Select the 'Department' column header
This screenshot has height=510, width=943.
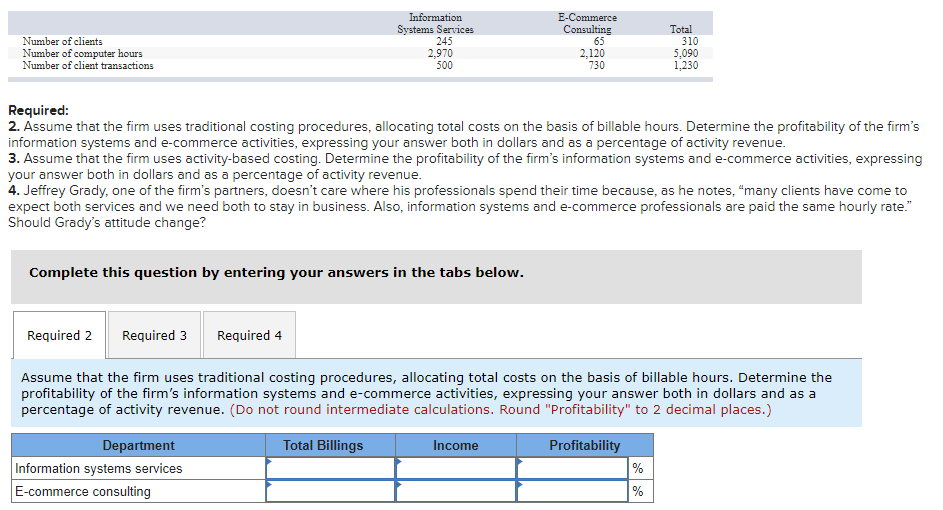[x=138, y=445]
